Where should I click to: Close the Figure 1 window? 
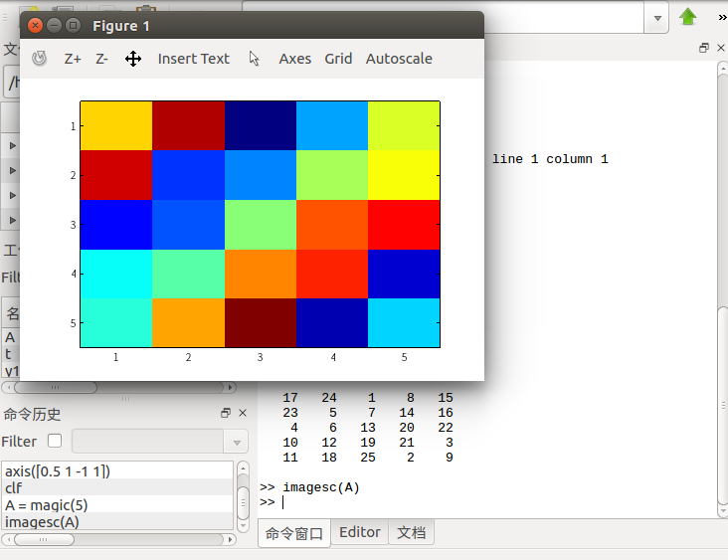pos(35,25)
